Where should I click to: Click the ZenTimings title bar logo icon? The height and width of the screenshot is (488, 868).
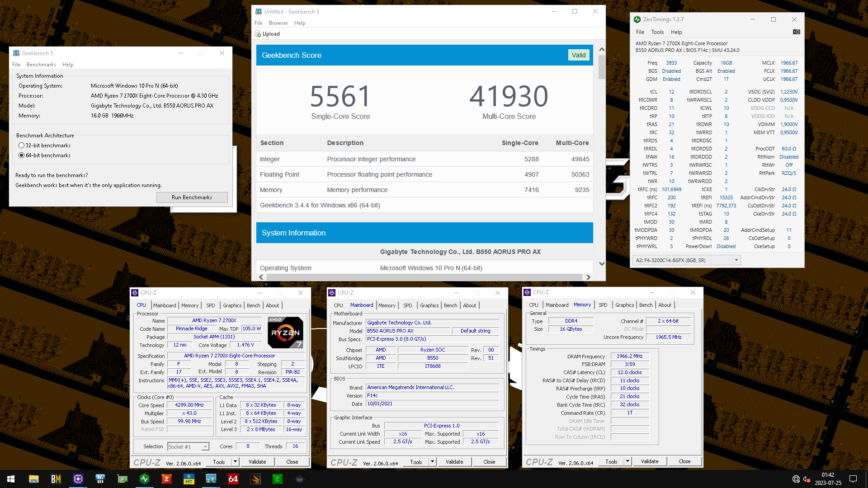tap(637, 19)
